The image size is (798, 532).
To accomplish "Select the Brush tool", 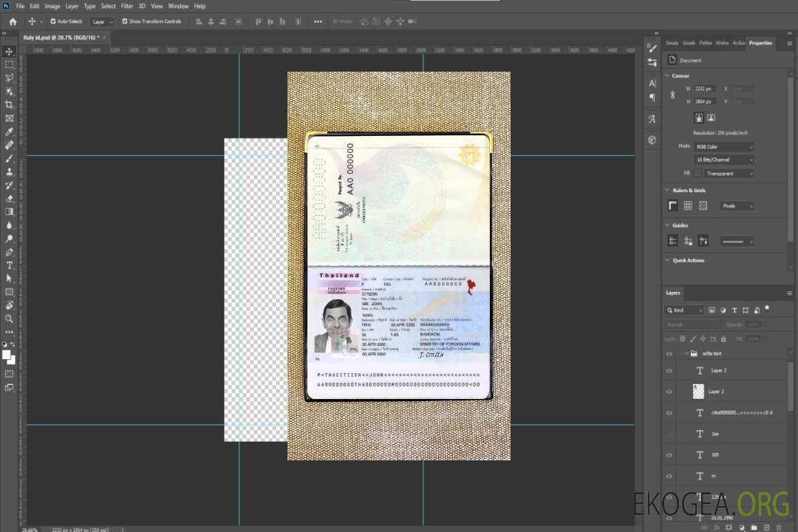I will tap(9, 158).
